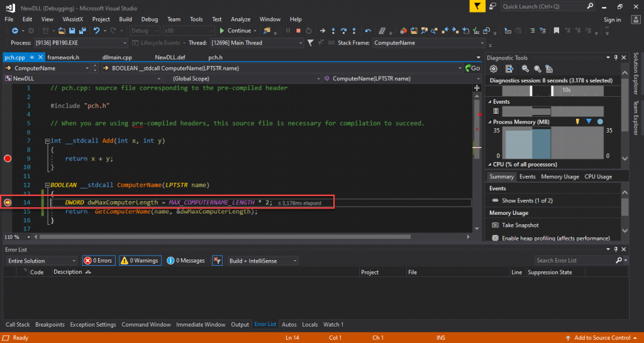The width and height of the screenshot is (644, 343).
Task: Click the green Continue debugging button
Action: click(235, 30)
